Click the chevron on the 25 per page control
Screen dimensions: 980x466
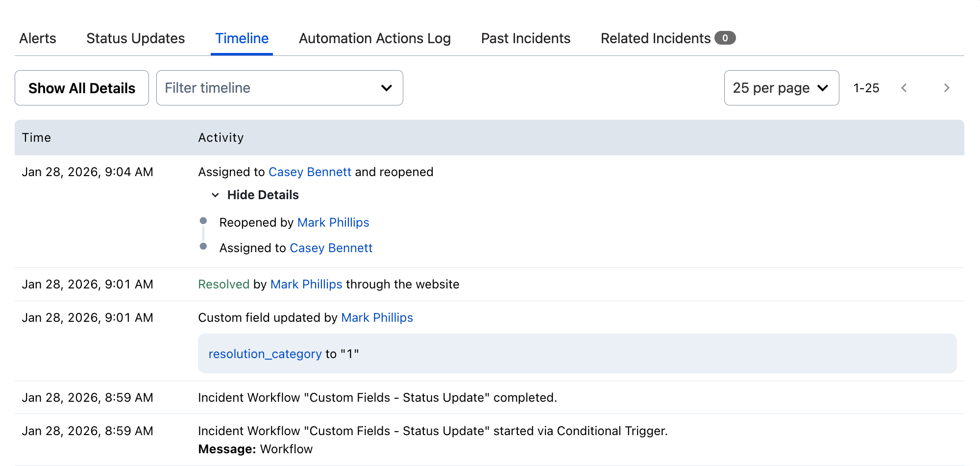point(824,88)
